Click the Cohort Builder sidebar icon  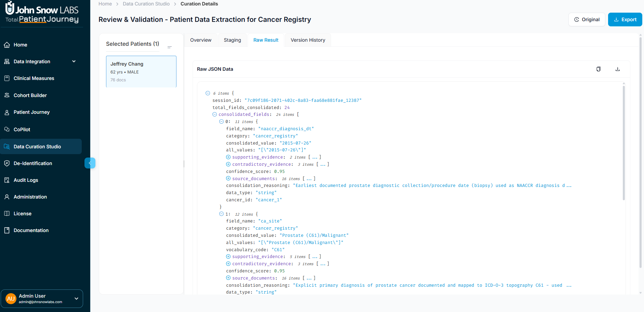(7, 95)
